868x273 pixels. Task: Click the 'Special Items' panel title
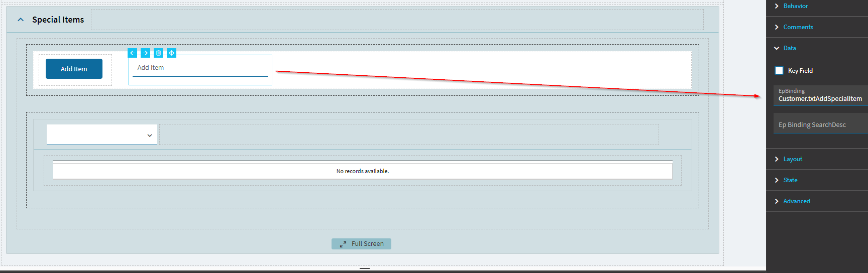pyautogui.click(x=58, y=20)
